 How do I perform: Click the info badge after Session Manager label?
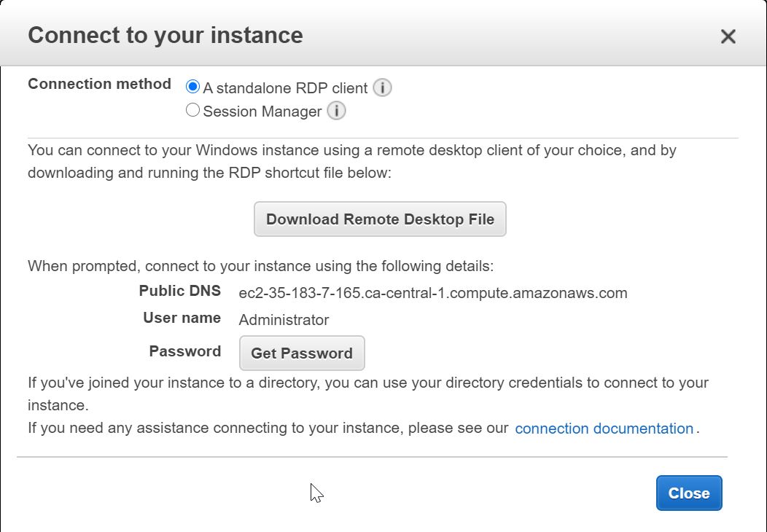tap(335, 110)
